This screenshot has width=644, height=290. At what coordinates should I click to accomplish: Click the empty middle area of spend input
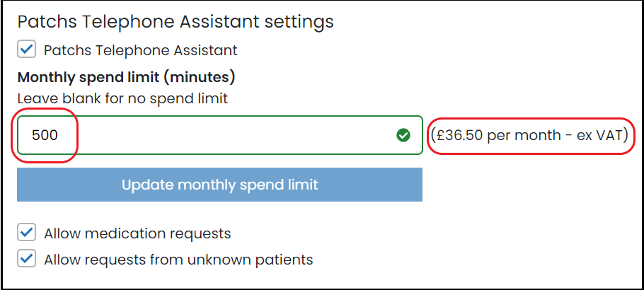[x=226, y=135]
